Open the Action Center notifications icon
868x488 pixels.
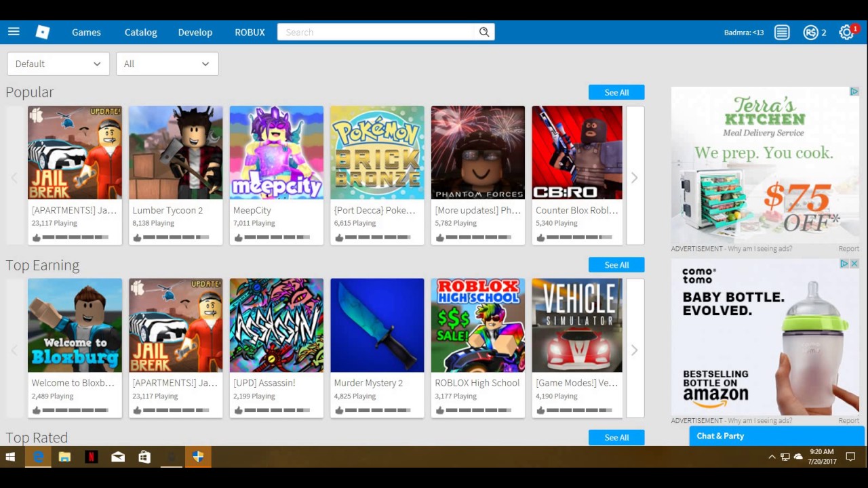point(850,457)
